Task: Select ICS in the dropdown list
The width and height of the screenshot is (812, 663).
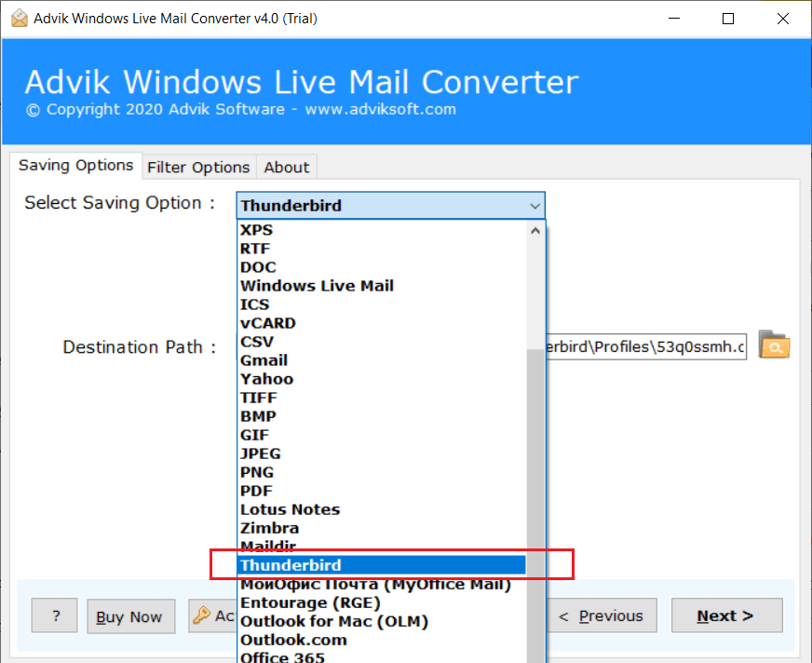Action: click(x=382, y=304)
